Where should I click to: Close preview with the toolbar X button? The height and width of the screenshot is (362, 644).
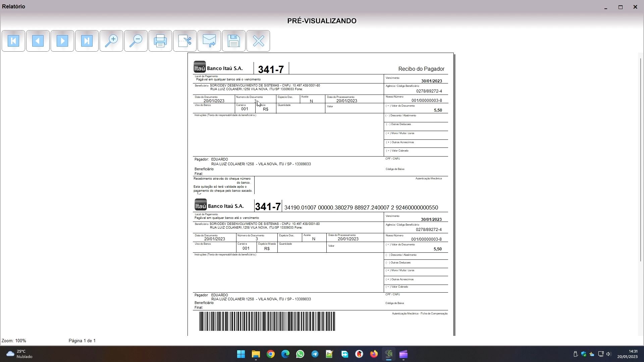258,41
